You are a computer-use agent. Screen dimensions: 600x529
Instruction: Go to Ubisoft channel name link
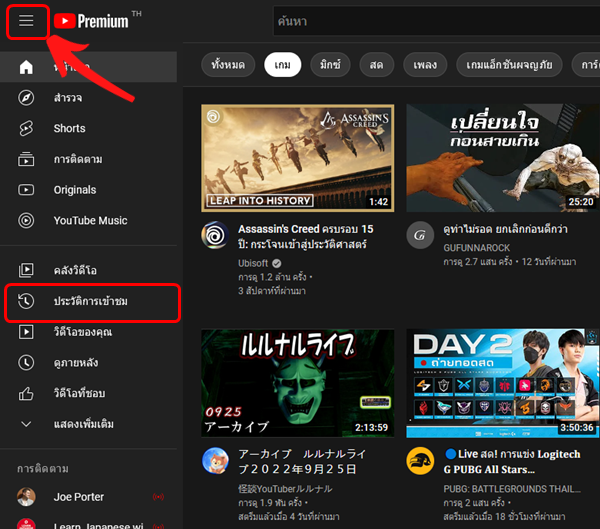point(253,263)
